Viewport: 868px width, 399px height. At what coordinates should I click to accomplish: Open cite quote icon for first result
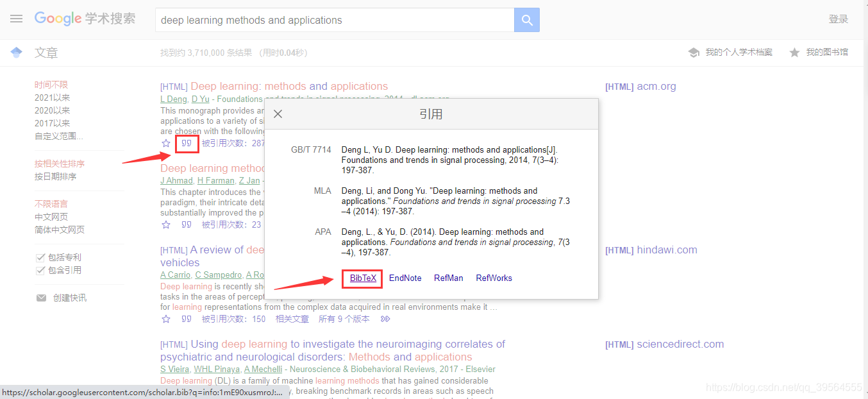coord(187,143)
